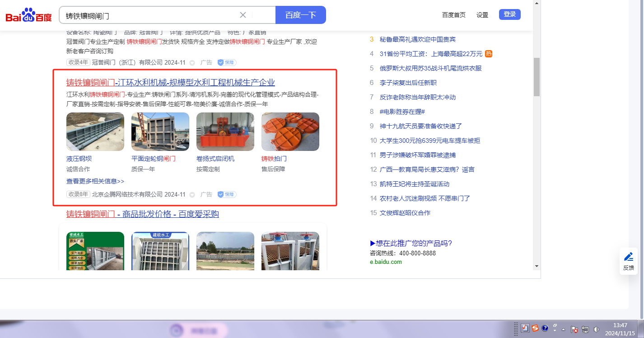Expand dropdown arrow beside 冠誉阀门（浙江）有限公司 2024-11
This screenshot has height=338, width=644.
tap(192, 63)
